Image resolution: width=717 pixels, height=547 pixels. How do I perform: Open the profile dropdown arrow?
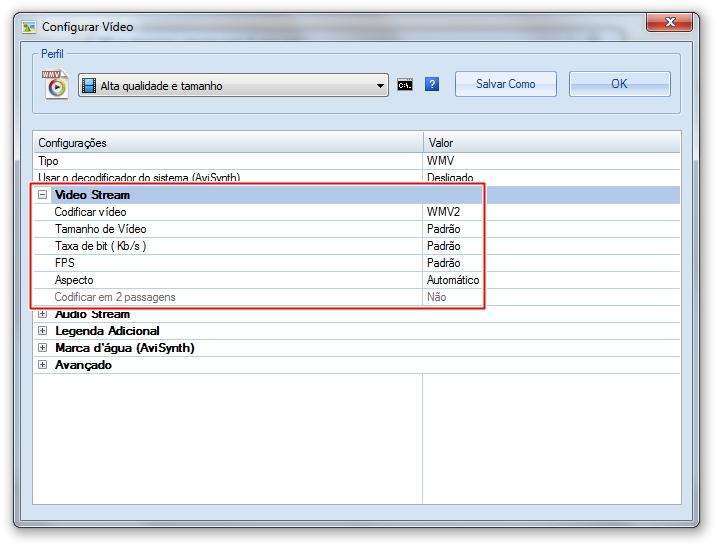(381, 86)
